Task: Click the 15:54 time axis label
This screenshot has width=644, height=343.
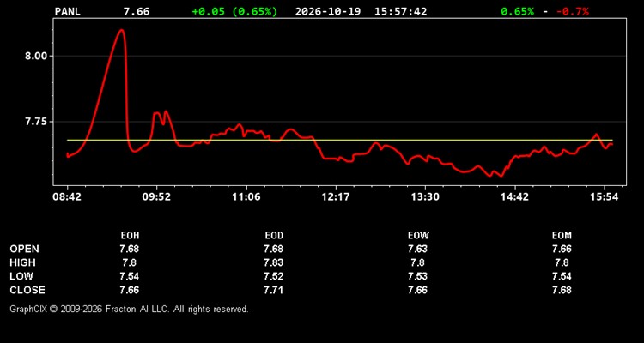Action: click(604, 196)
